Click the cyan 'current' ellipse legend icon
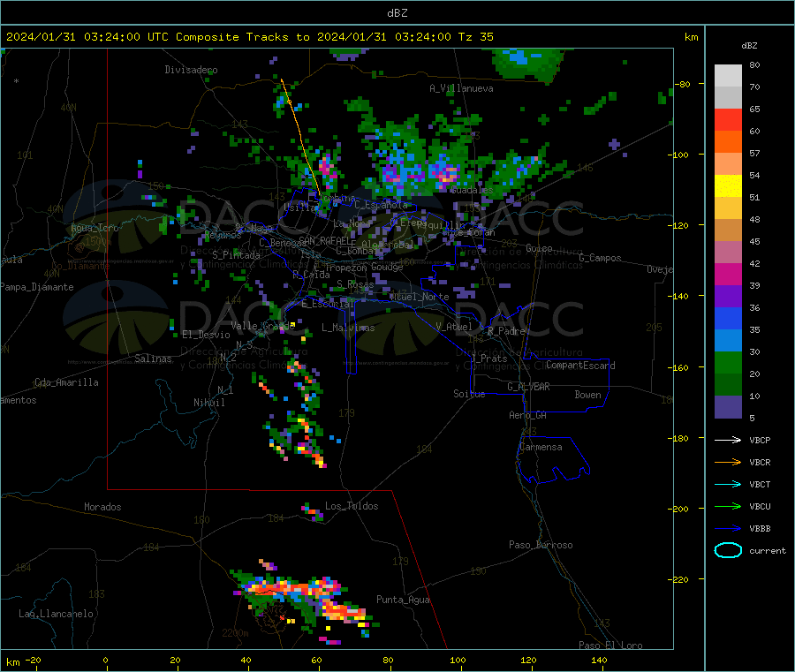795x672 pixels. [x=728, y=550]
